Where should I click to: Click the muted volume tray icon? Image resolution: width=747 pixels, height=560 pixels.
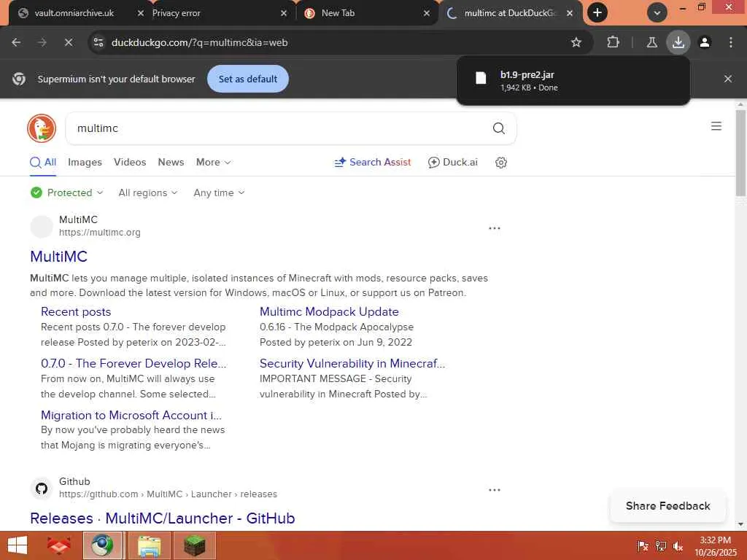click(x=678, y=546)
